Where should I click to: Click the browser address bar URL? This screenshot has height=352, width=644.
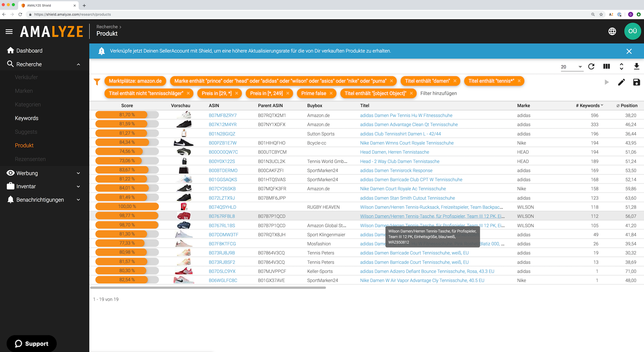click(x=72, y=14)
